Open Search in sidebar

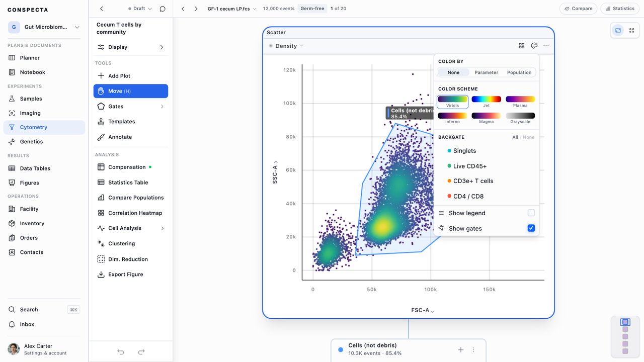[44, 310]
